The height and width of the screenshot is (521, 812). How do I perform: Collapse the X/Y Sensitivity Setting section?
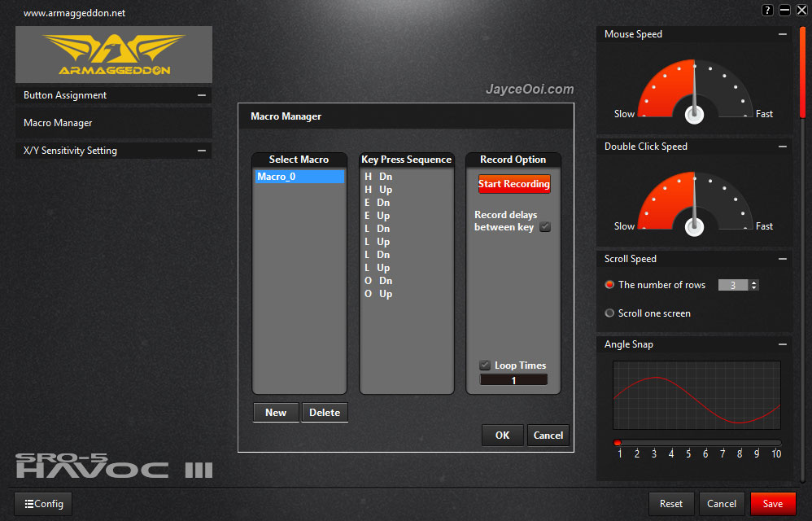202,151
